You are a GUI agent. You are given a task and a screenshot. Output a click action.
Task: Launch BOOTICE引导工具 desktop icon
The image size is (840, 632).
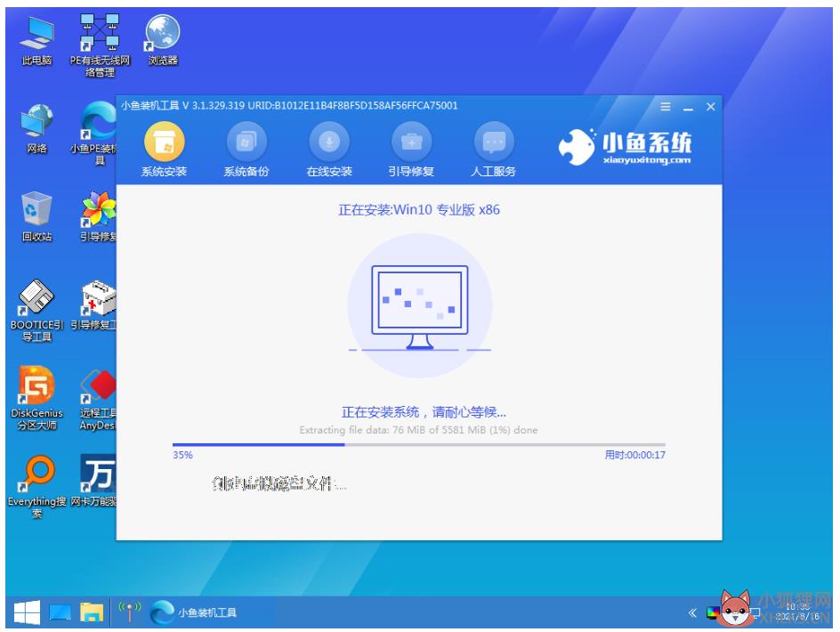37,311
